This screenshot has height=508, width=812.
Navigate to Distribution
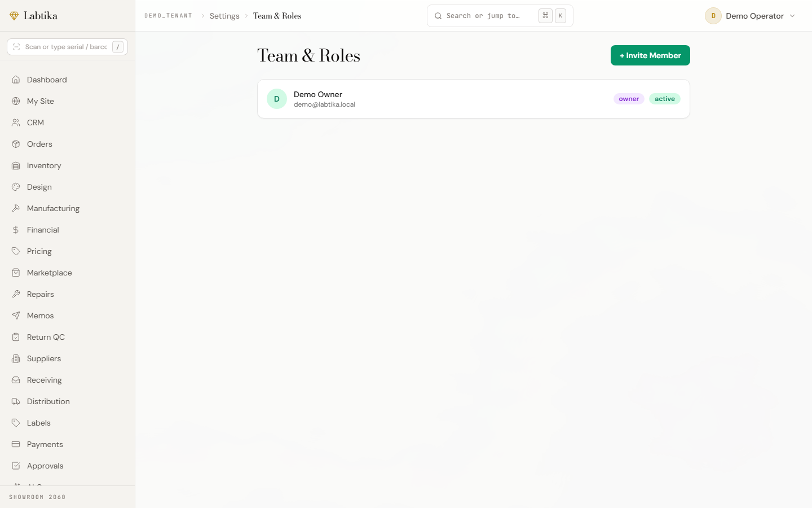click(x=68, y=401)
